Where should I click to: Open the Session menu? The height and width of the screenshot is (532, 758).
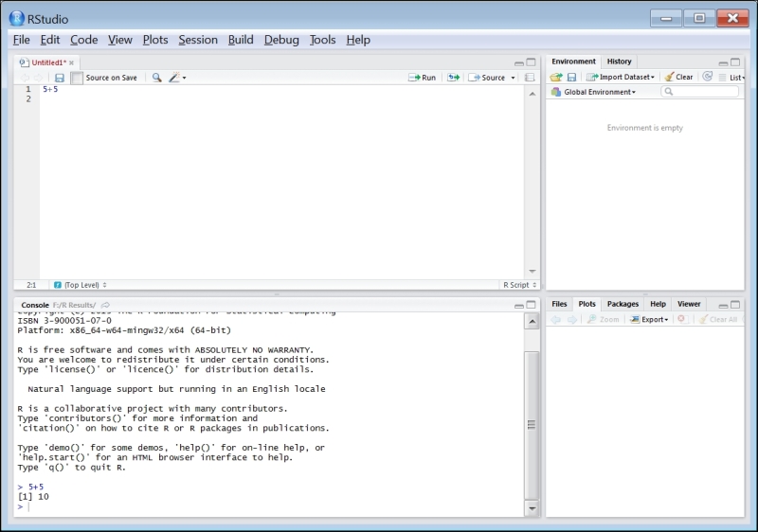tap(198, 40)
